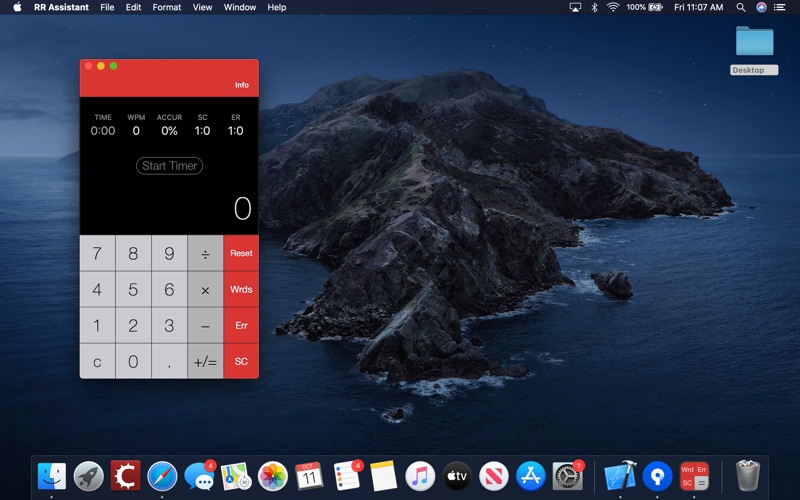Click the 8 key on keypad

point(133,253)
